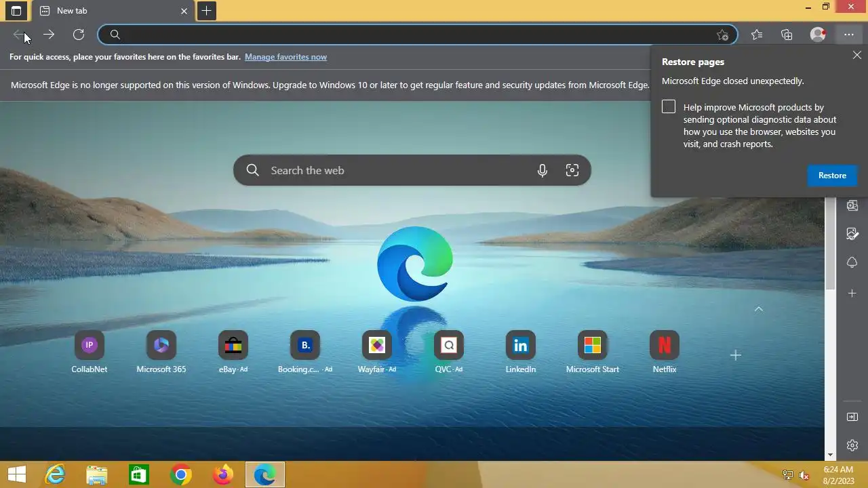This screenshot has width=868, height=488.
Task: Add this page to favorites star icon
Action: [722, 35]
